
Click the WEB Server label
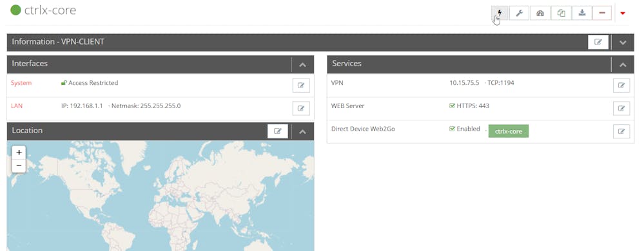[x=348, y=106]
